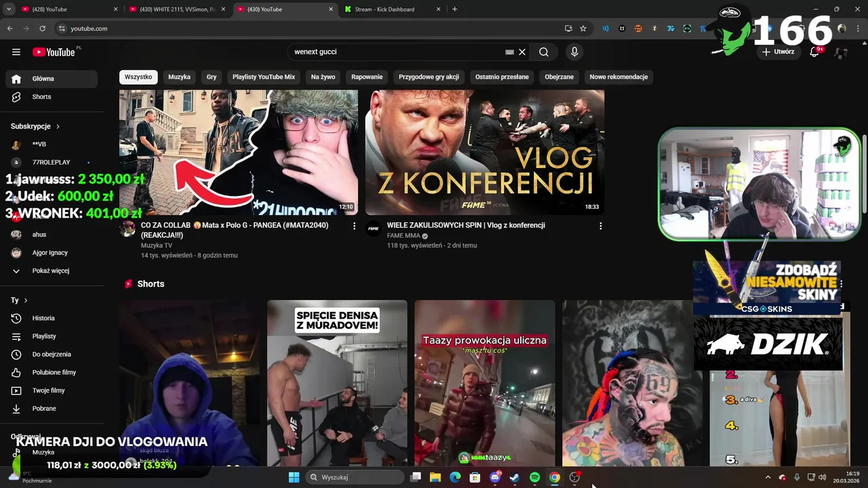Open options menu for WIELE ZAKULISOWYCH SPIN video
The width and height of the screenshot is (868, 488).
600,226
